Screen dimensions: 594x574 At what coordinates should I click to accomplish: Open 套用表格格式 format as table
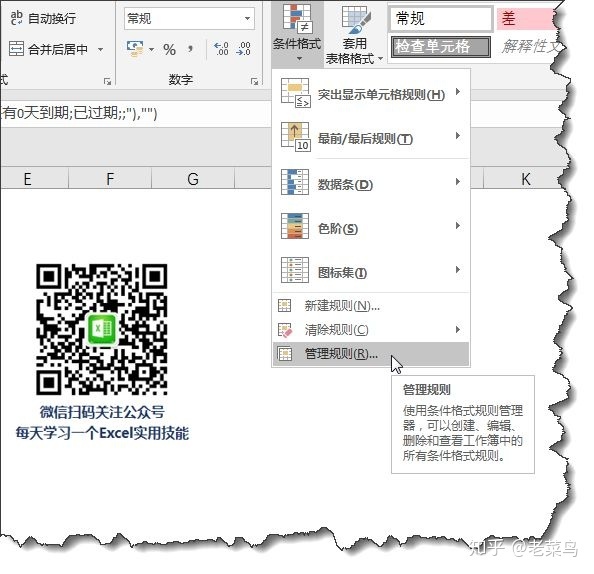pos(354,34)
